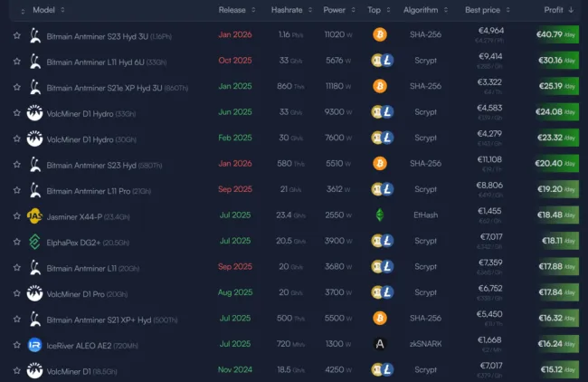This screenshot has height=382, width=588.
Task: Click the IceRiver ALEO AE2 brand logo
Action: coord(34,345)
